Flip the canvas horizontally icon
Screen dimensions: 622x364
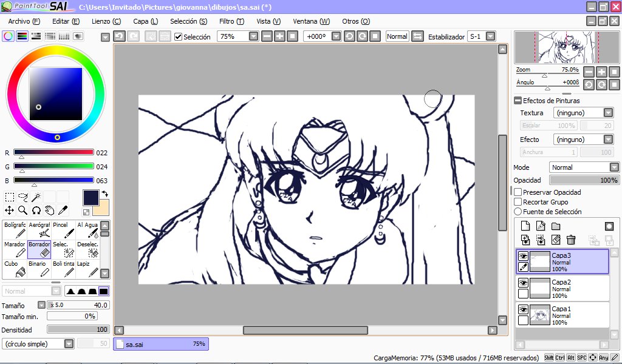pos(417,36)
